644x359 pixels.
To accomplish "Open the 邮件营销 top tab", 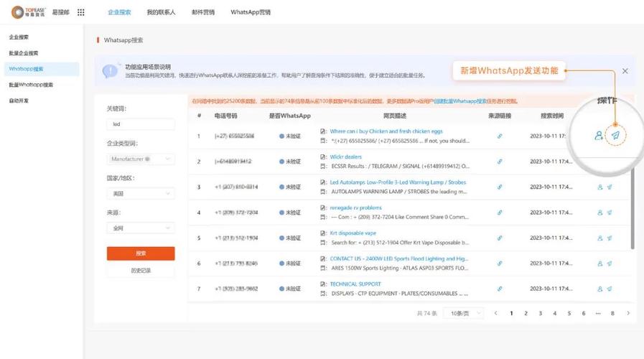I will pos(203,12).
